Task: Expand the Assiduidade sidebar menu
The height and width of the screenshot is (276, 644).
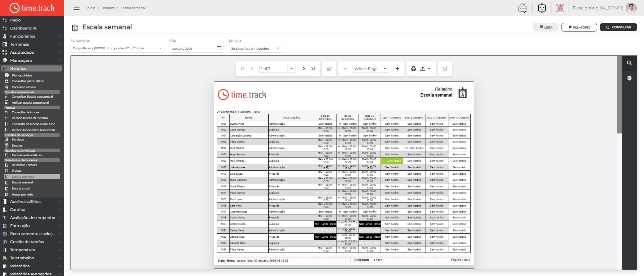Action: 32,52
